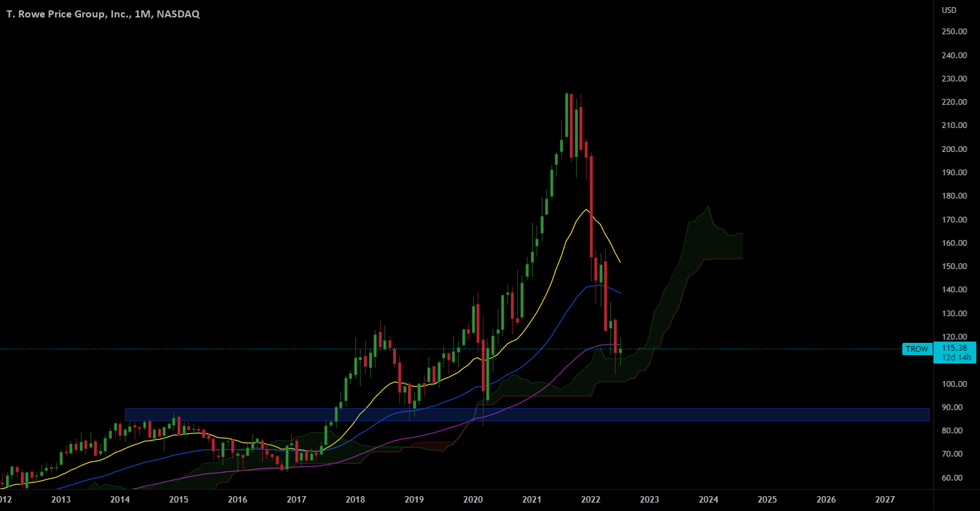Click the 12d 14h bar countdown timer
Viewport: 980px width, 511px height.
(x=957, y=358)
